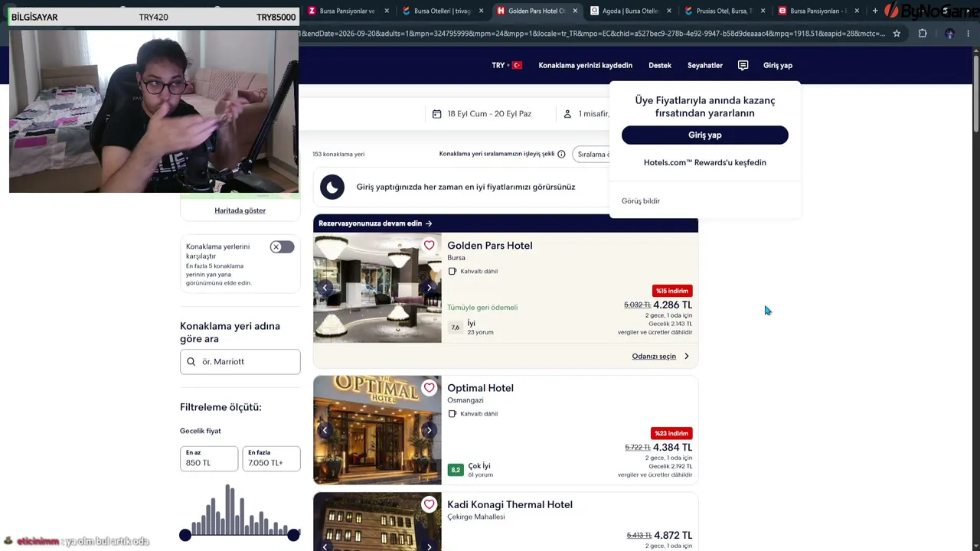Save Golden Pars Hotel with heart icon

(429, 246)
